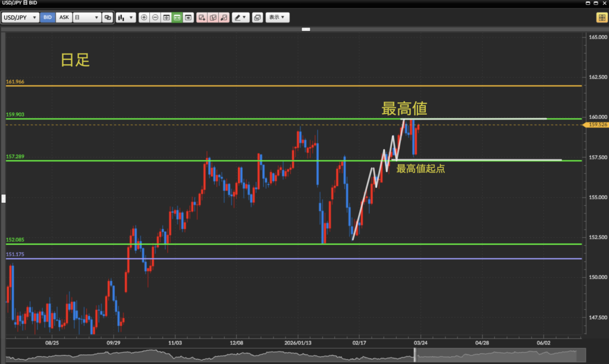Expand the chart type candlestick dropdown

pyautogui.click(x=125, y=18)
